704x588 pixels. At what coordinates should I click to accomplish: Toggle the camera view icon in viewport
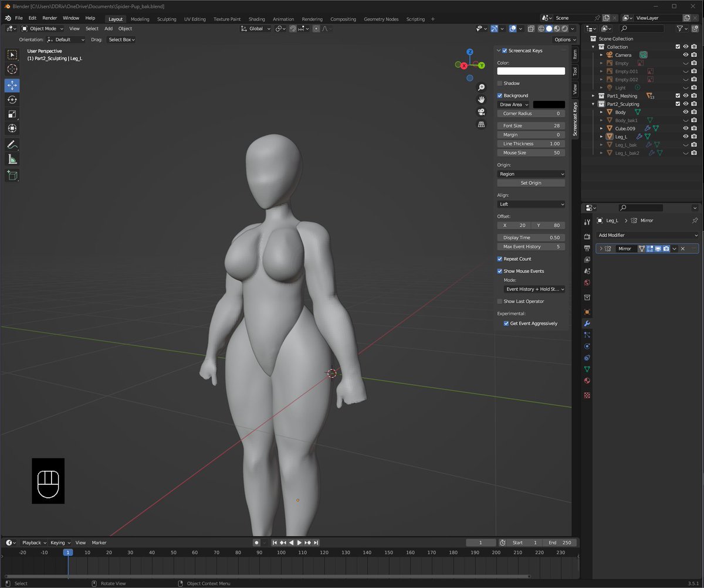pos(482,112)
